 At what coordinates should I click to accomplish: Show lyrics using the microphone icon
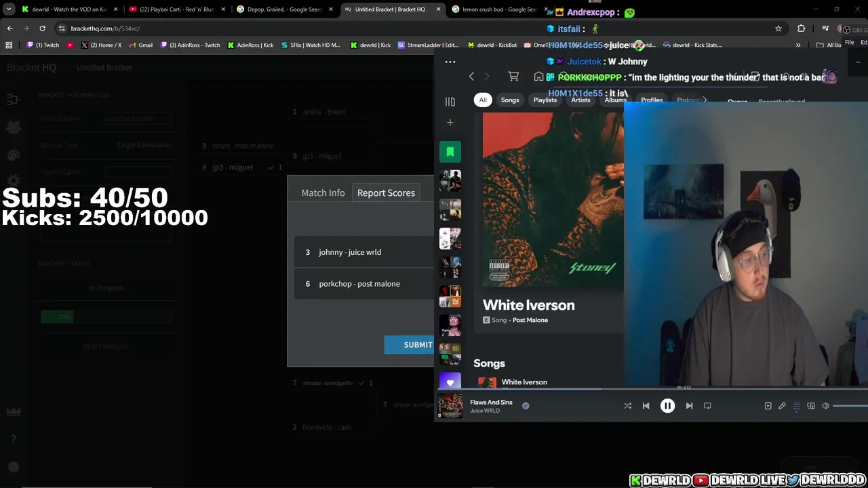point(782,405)
